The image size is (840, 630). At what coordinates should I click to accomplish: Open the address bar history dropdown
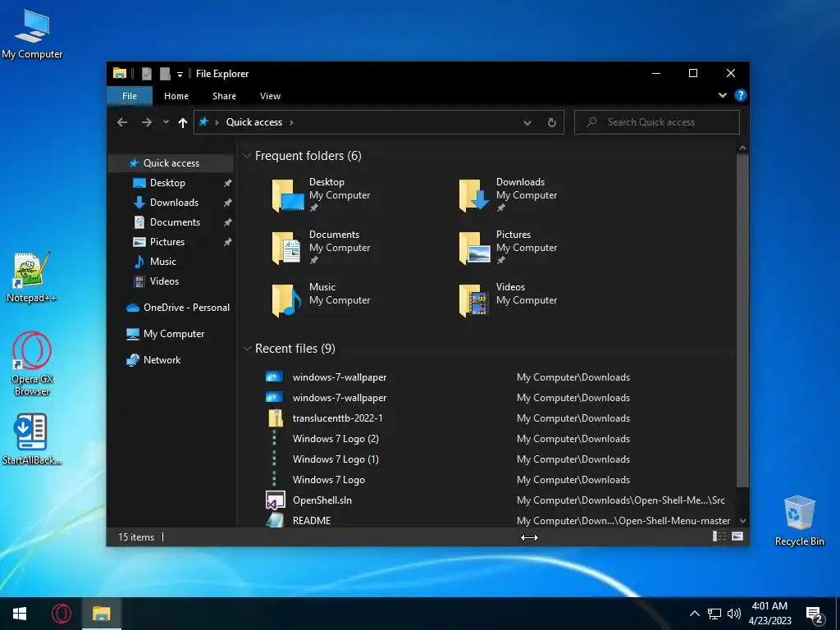click(527, 123)
